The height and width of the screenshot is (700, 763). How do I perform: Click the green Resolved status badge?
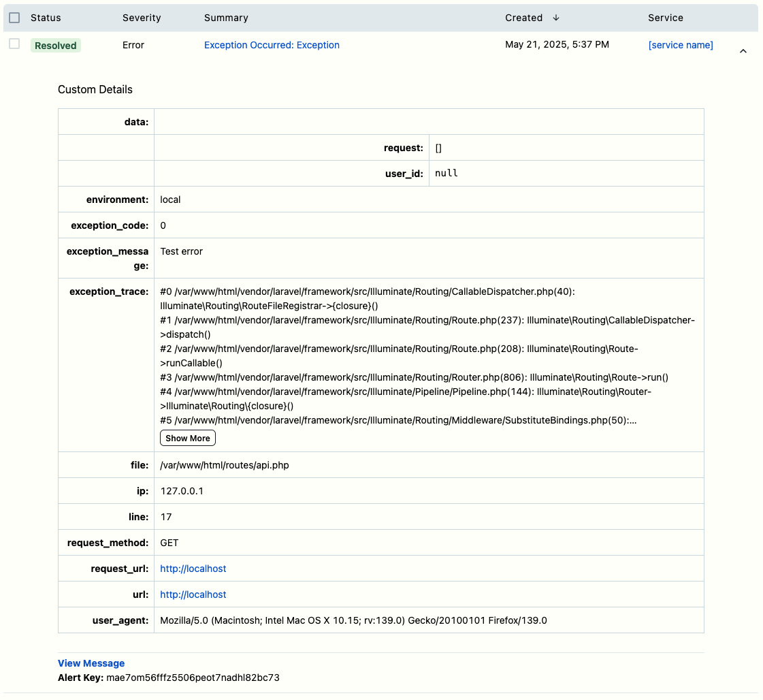(56, 46)
